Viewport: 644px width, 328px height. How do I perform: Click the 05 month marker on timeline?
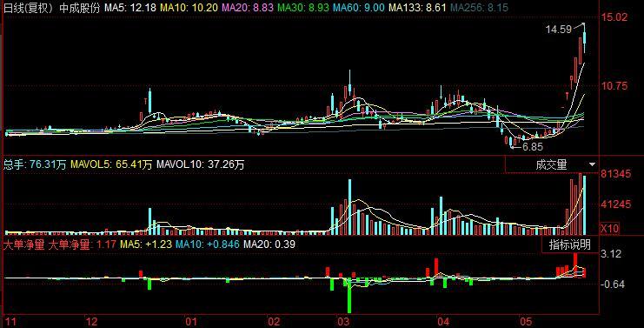(x=526, y=321)
